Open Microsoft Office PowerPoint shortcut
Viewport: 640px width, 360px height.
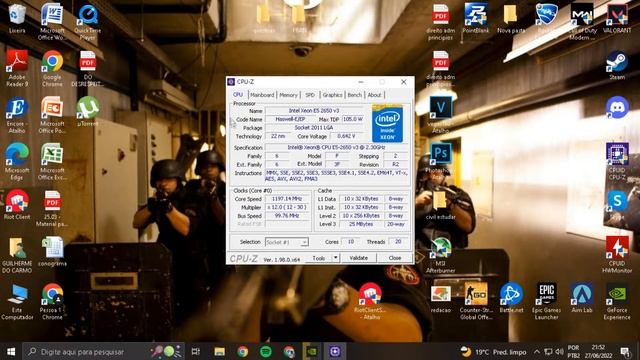(x=52, y=115)
